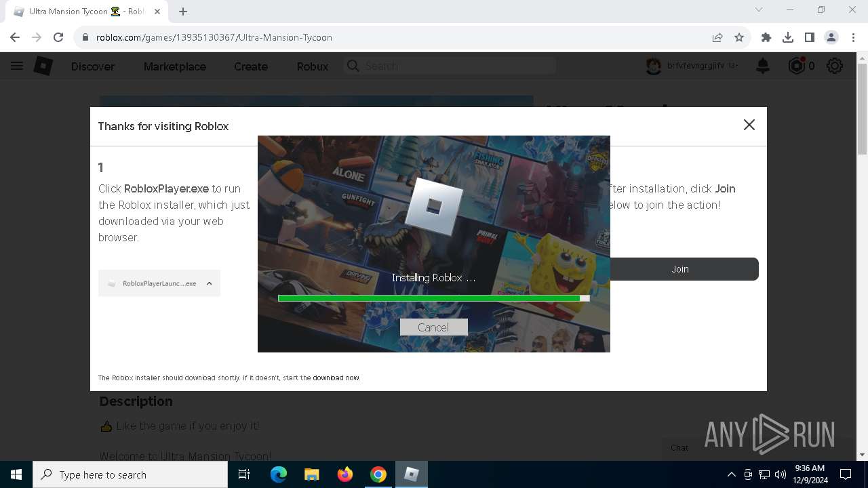Click the 'download now' link
The image size is (868, 488).
click(336, 378)
